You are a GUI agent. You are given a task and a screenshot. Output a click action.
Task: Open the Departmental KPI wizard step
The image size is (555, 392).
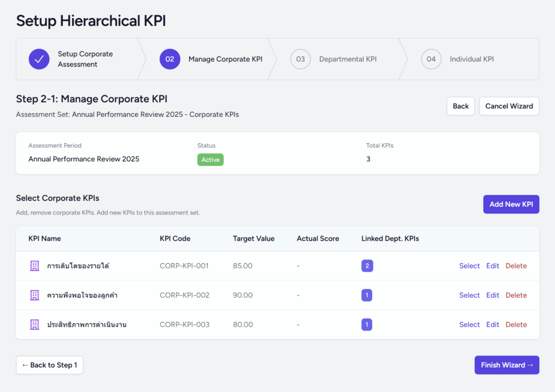click(347, 59)
